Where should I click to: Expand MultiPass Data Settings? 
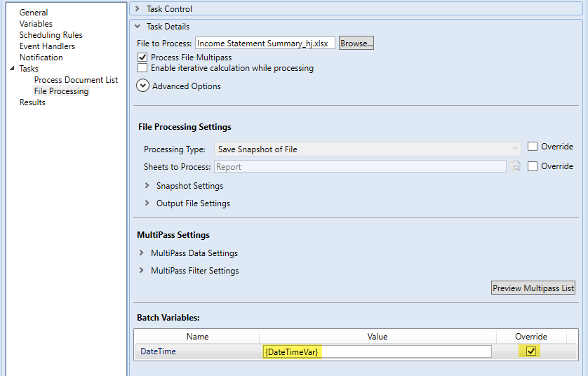click(x=142, y=253)
